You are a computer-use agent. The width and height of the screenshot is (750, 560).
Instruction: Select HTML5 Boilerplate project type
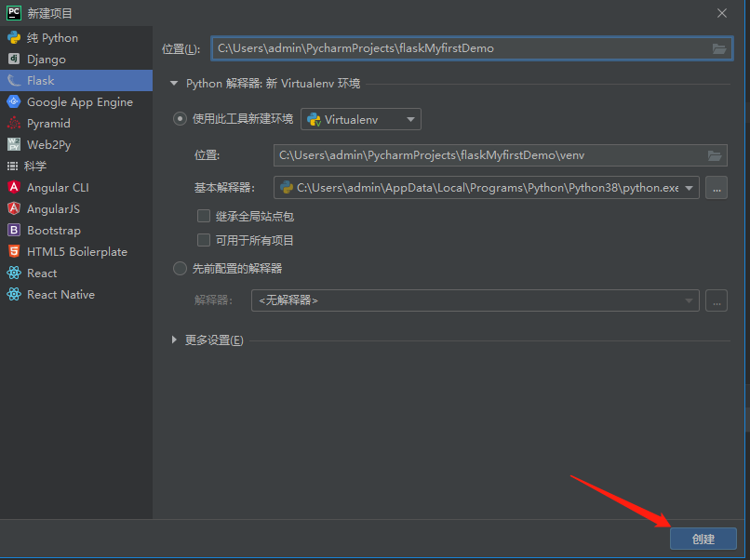pyautogui.click(x=76, y=251)
